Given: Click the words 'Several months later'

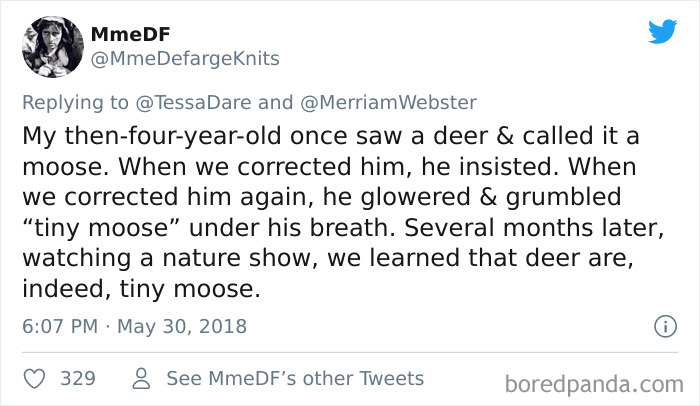Looking at the screenshot, I should [558, 228].
